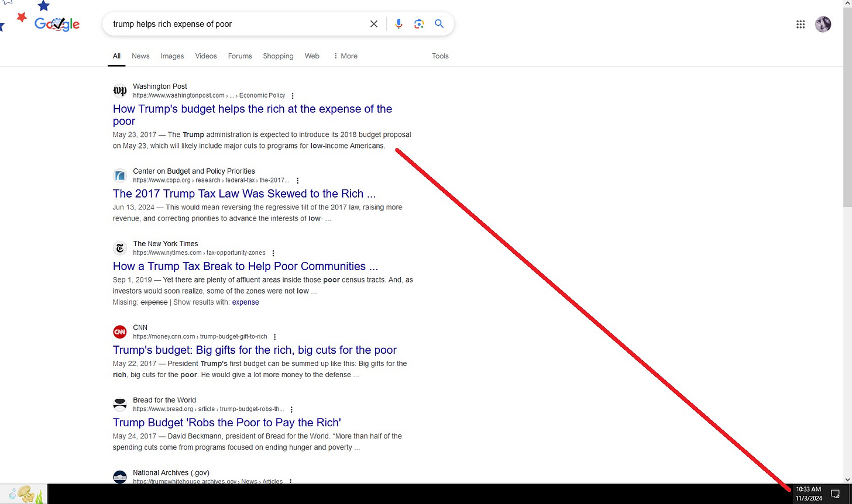Click 'The New York Times' source name

pos(166,244)
